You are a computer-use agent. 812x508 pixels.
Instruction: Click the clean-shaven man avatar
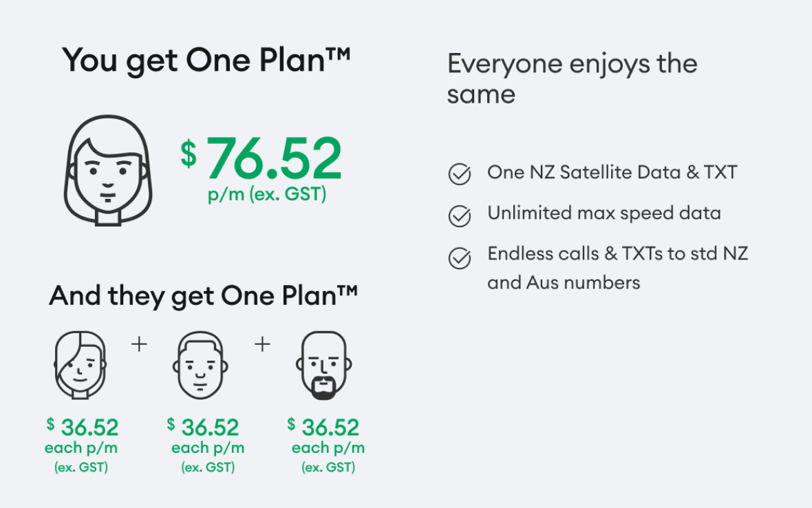click(198, 365)
